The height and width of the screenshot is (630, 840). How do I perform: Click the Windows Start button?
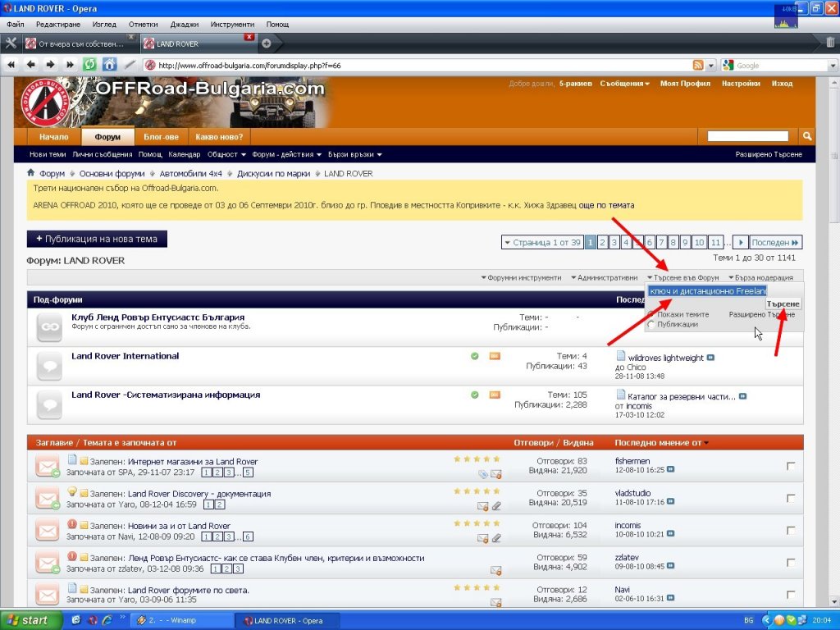(30, 620)
